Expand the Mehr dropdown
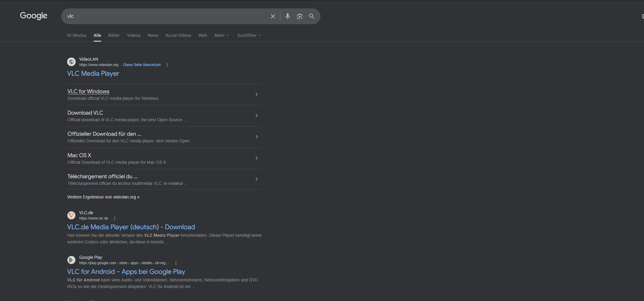644x301 pixels. 222,35
